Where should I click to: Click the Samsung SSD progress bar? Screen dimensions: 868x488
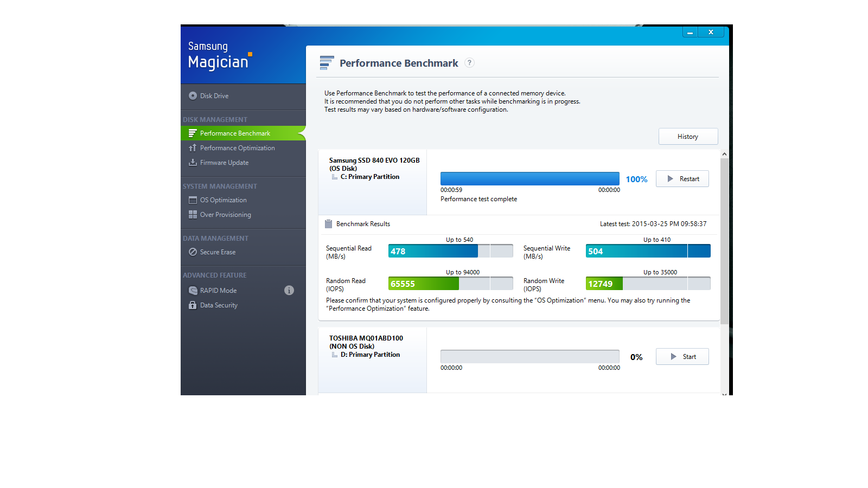[x=530, y=179]
